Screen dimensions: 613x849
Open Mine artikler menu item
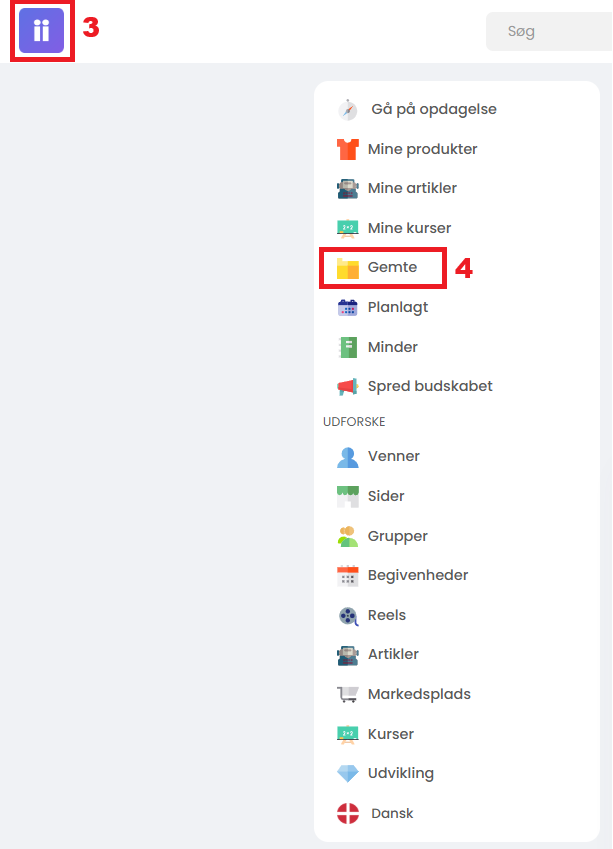point(412,188)
